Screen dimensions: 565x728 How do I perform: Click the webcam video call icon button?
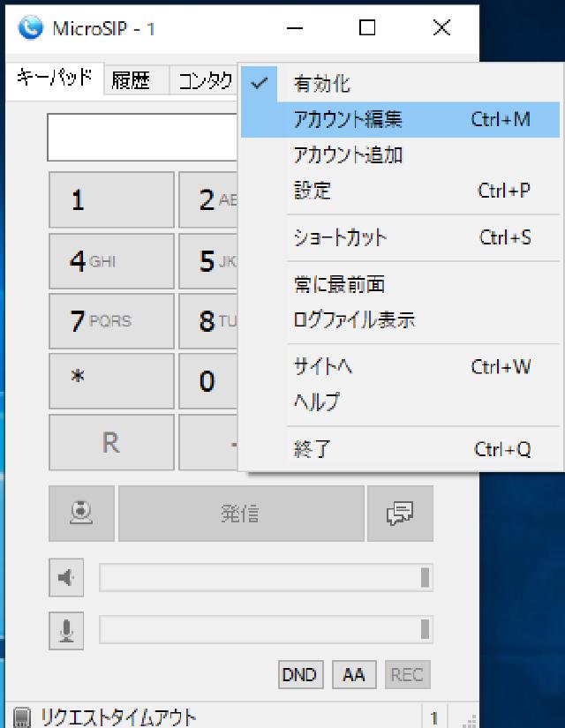81,514
